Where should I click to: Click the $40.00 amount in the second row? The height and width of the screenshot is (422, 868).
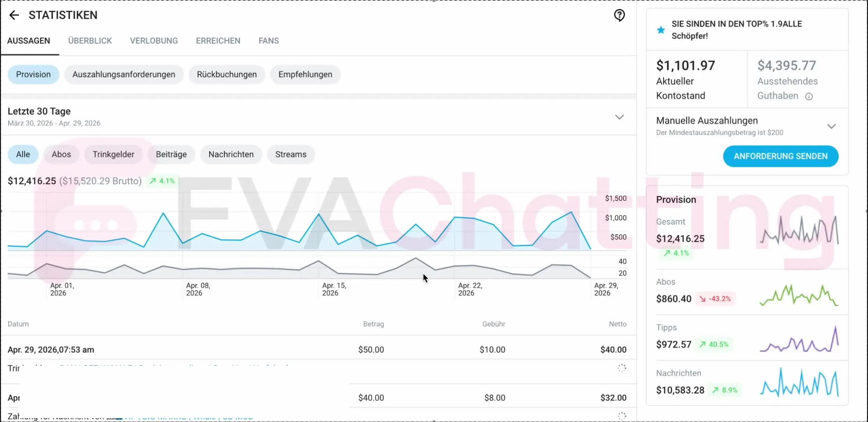point(371,398)
